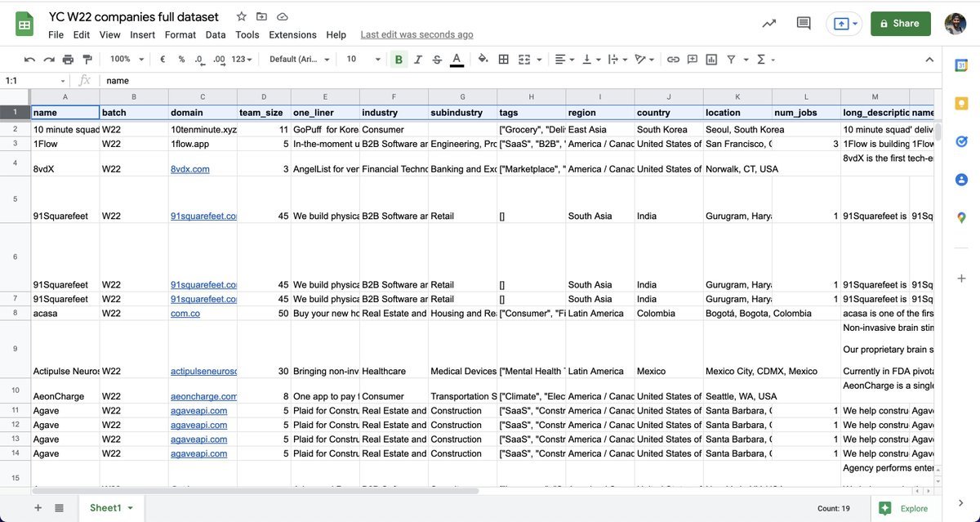980x522 pixels.
Task: Open Google Calendar side panel
Action: point(961,65)
